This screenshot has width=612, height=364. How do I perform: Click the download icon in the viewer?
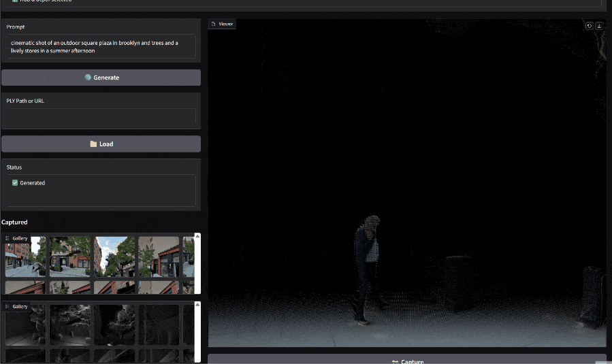599,26
